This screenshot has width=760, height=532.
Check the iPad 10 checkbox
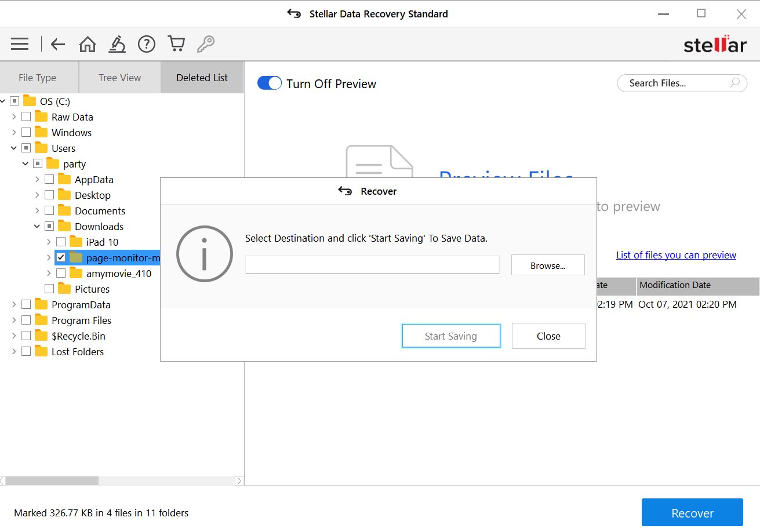pyautogui.click(x=61, y=242)
